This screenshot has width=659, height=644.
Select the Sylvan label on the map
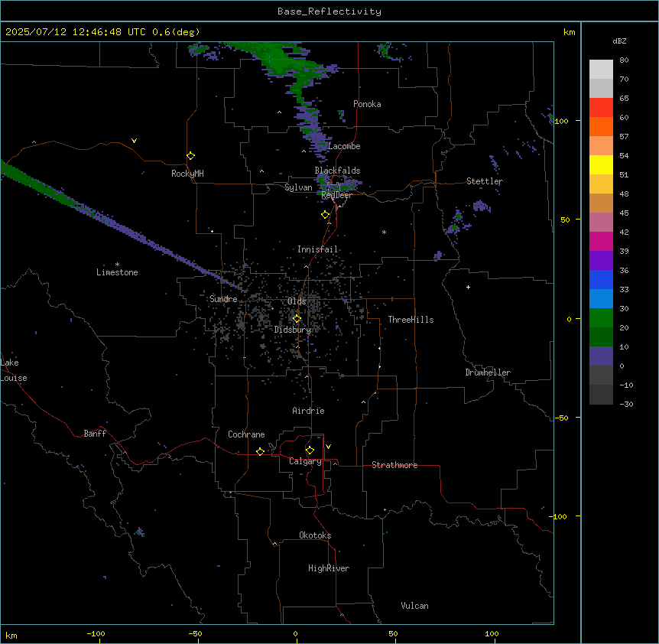(x=298, y=187)
